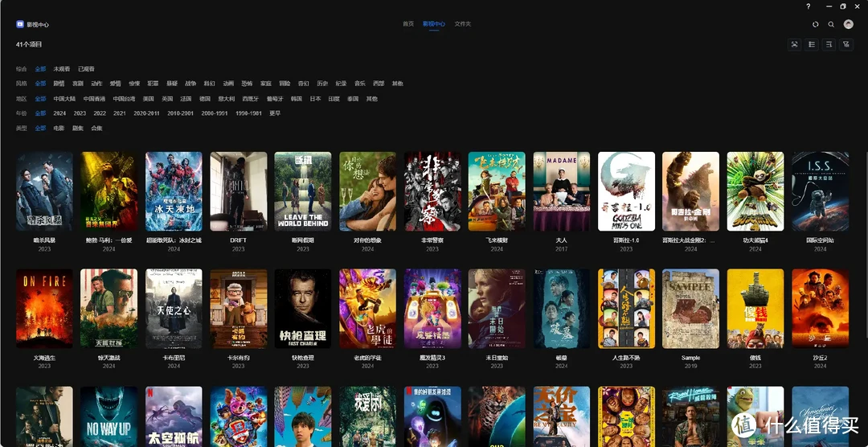
Task: Select the 喜剧 genre filter
Action: coord(77,84)
